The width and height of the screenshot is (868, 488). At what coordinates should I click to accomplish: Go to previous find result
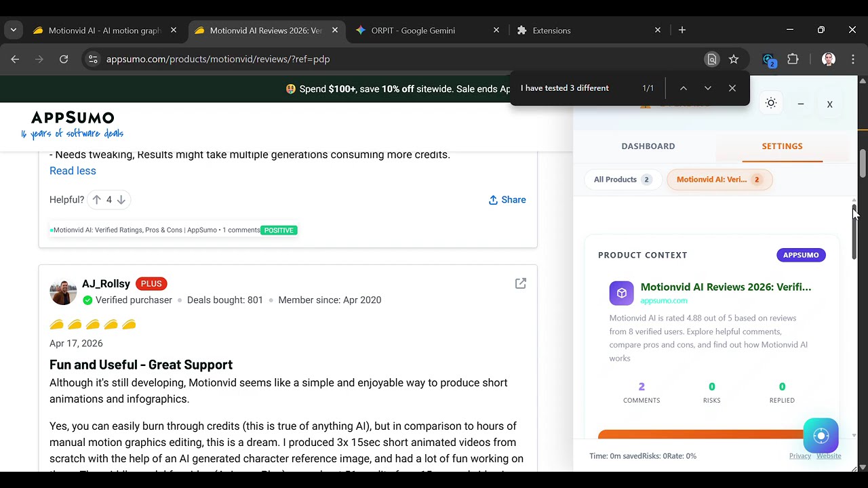coord(683,88)
